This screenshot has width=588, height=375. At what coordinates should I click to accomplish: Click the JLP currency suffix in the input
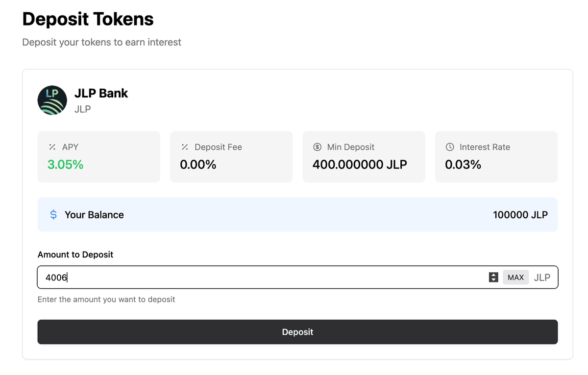tap(542, 278)
